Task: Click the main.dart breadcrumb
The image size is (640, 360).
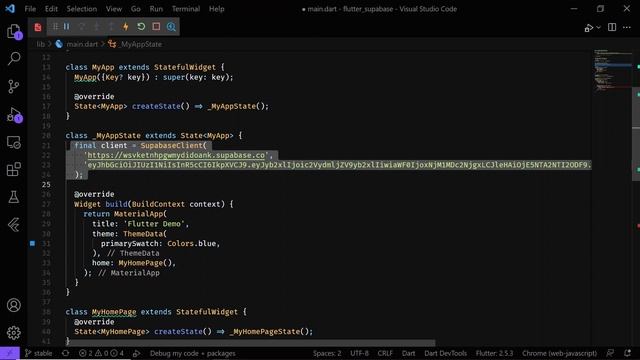Action: tap(82, 44)
